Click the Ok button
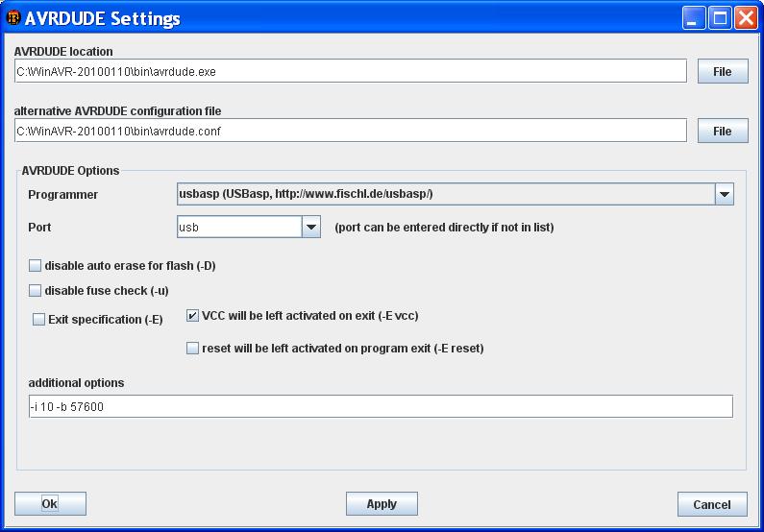The image size is (764, 532). tap(50, 504)
